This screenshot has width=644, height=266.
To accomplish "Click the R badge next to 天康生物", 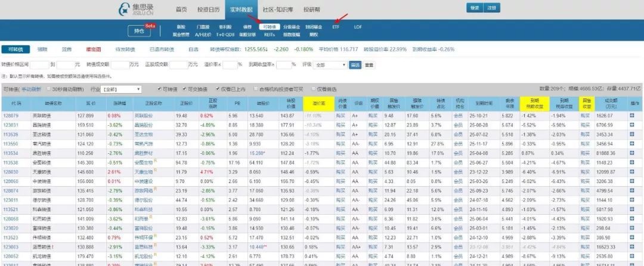I will (155, 171).
